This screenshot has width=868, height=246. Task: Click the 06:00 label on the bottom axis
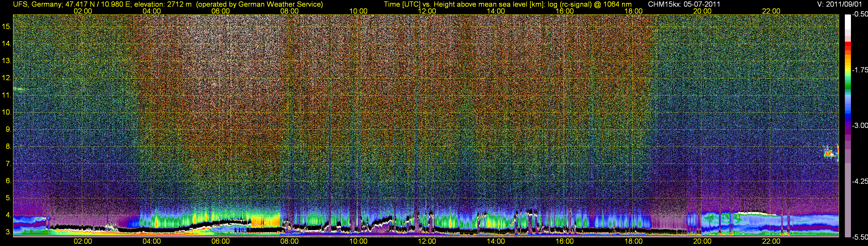[220, 241]
